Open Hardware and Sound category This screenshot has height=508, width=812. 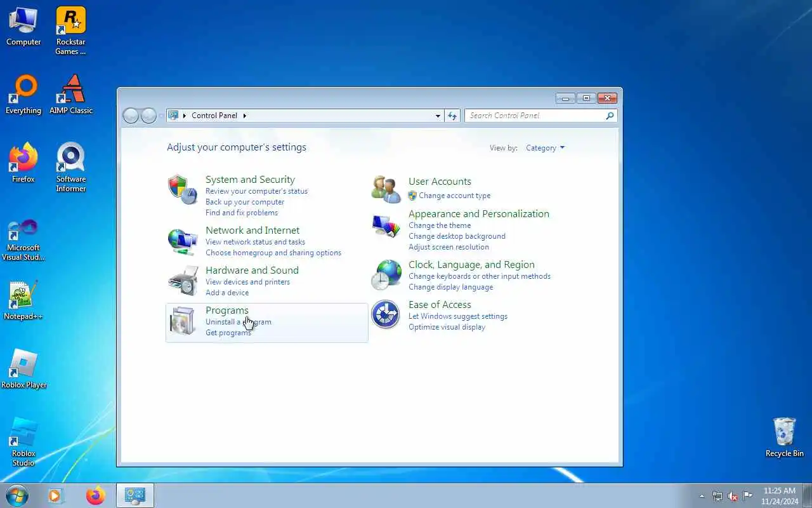(252, 271)
